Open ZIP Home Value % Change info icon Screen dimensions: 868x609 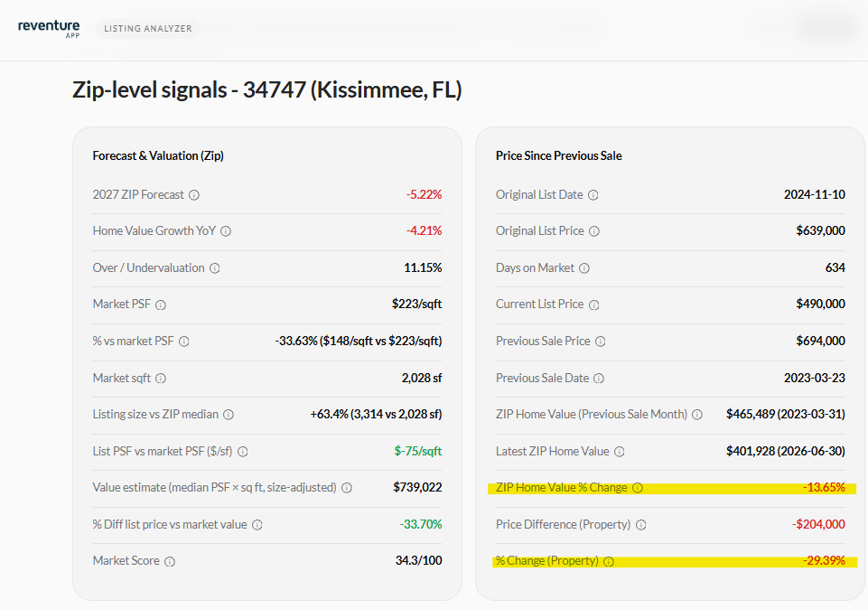638,488
